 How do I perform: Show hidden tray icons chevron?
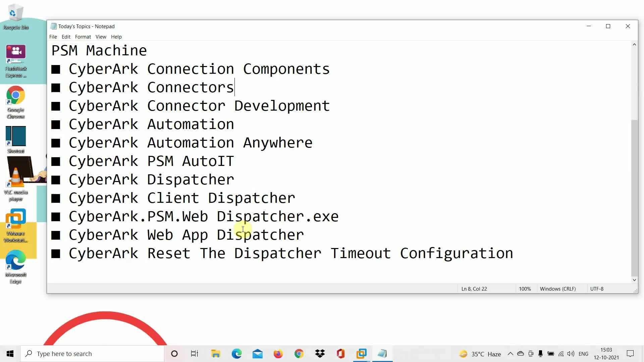510,354
